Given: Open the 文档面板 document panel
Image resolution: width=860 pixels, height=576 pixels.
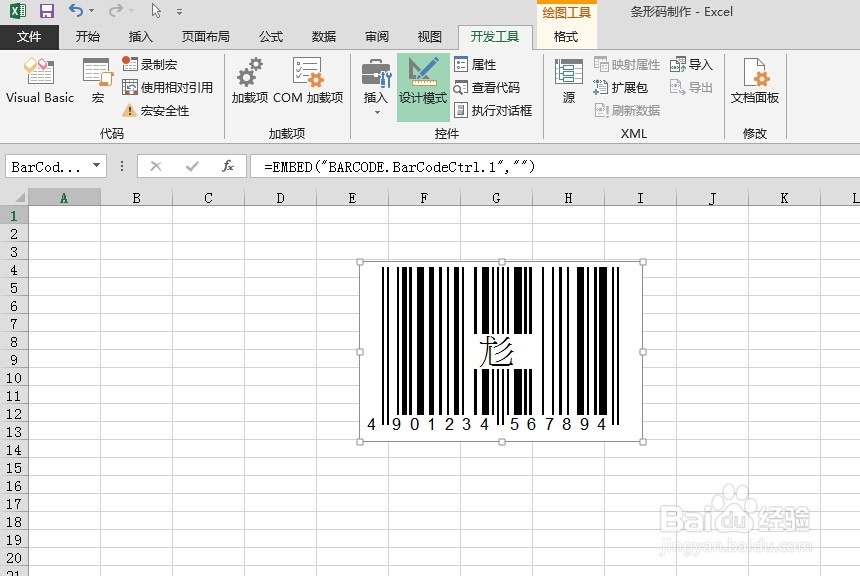Looking at the screenshot, I should point(755,80).
